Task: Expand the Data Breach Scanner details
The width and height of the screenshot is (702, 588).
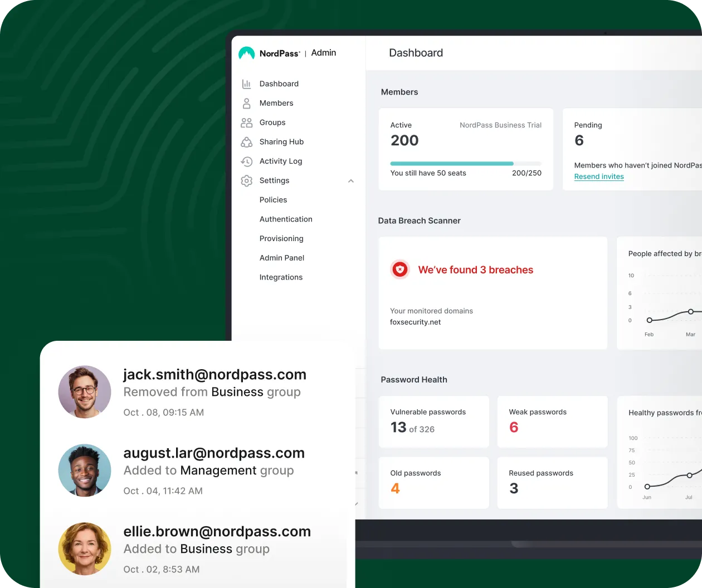Action: [420, 220]
